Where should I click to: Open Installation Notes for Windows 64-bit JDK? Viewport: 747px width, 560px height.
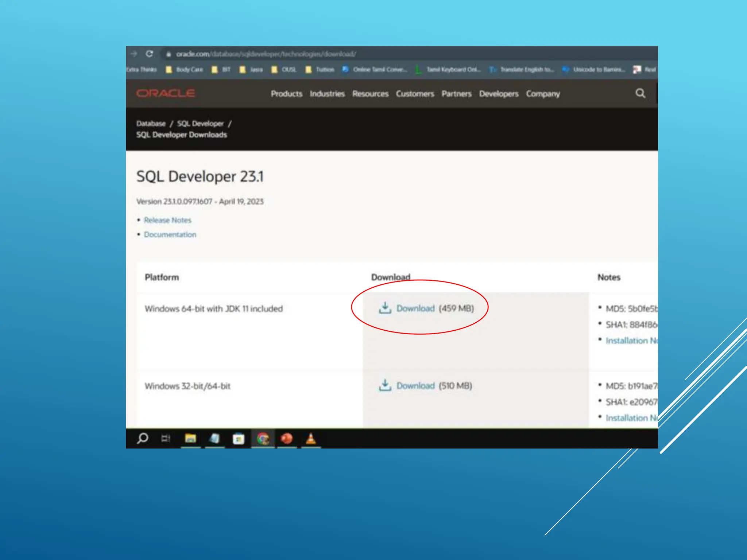631,341
